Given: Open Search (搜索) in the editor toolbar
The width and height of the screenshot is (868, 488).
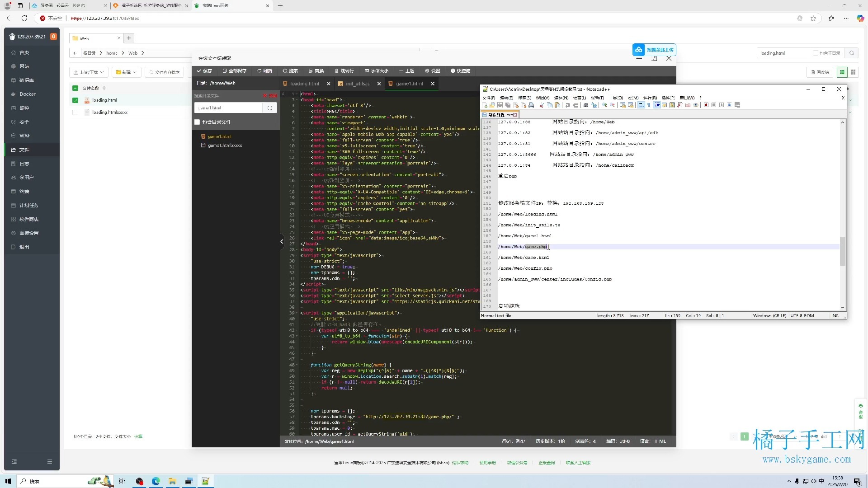Looking at the screenshot, I should click(291, 71).
